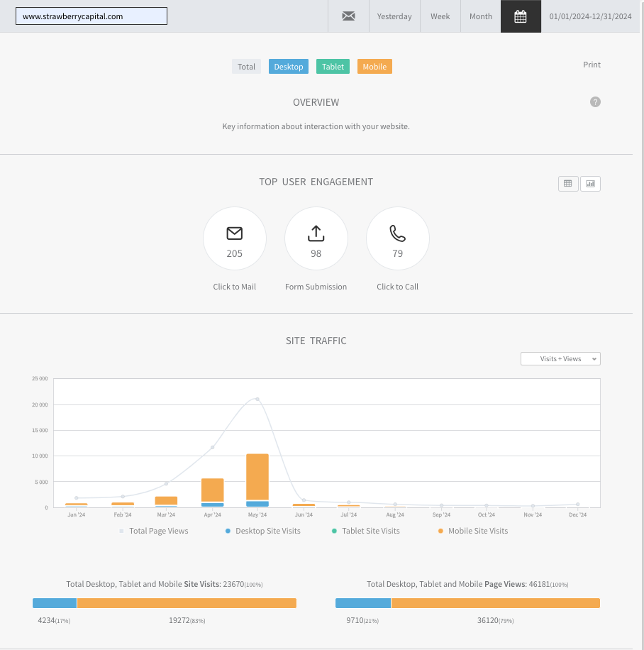Click the blue desktop Site Visits bar segment
This screenshot has height=650, width=644.
pyautogui.click(x=55, y=603)
